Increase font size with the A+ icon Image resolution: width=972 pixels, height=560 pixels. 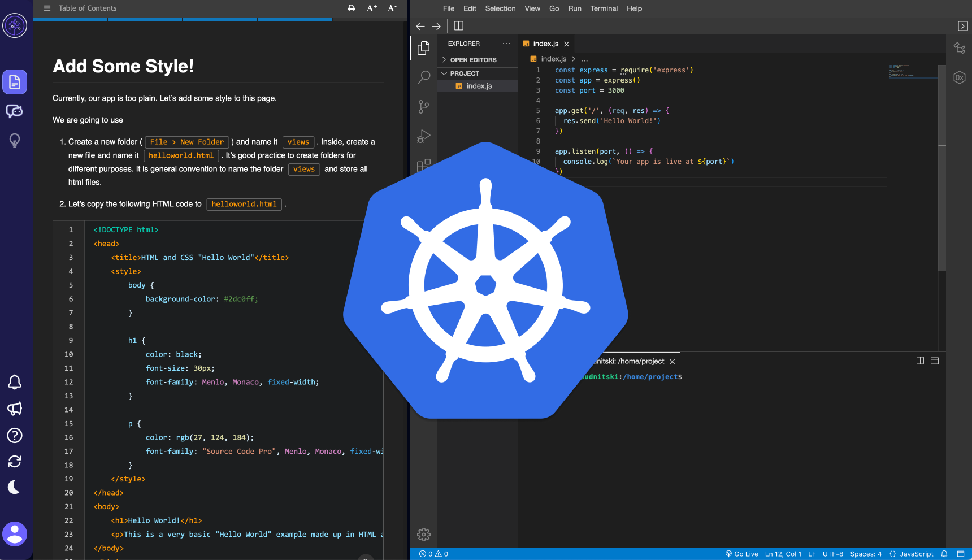(371, 8)
